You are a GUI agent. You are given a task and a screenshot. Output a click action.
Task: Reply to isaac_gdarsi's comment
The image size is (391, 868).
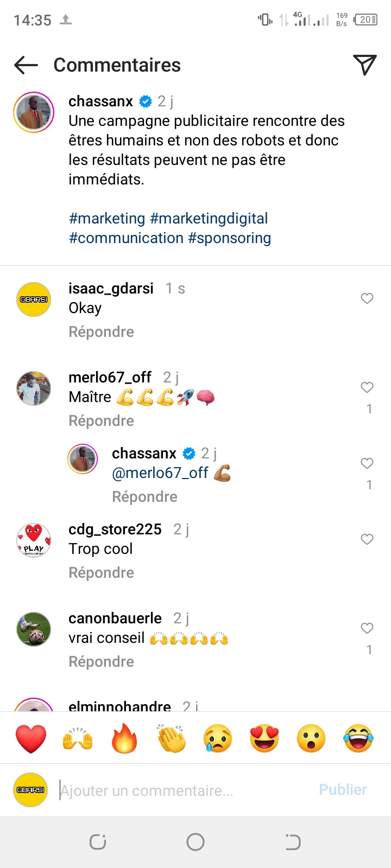point(101,332)
